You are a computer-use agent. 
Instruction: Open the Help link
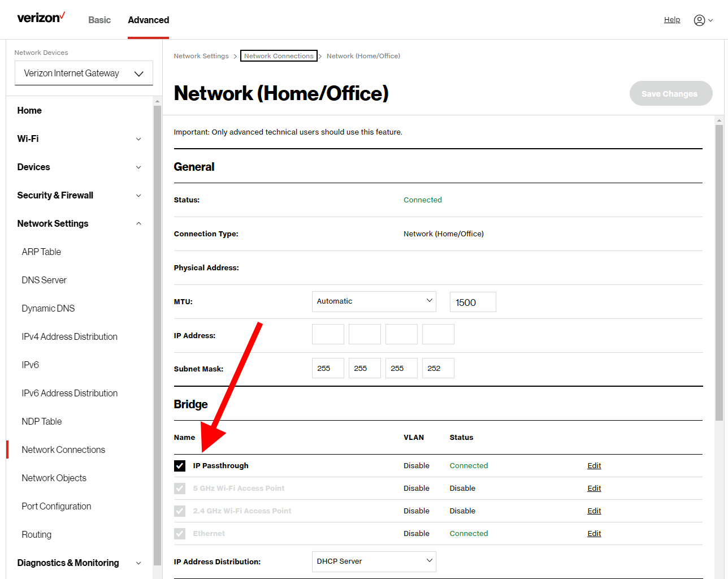[x=671, y=20]
